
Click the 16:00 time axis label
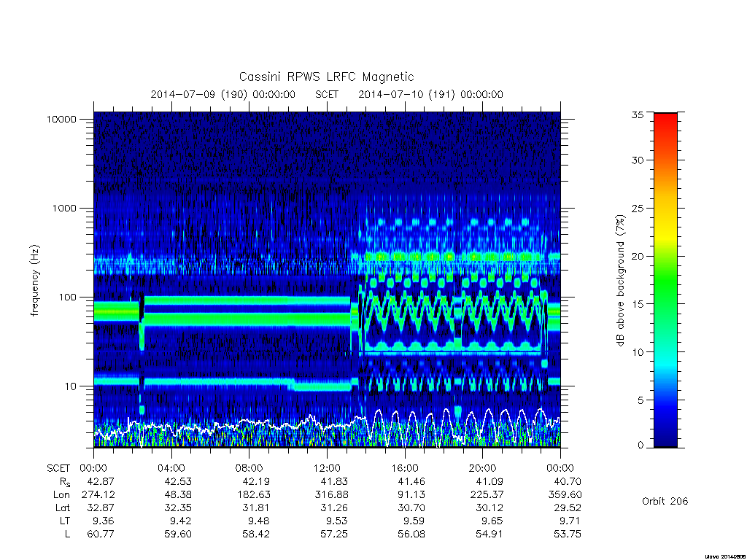[x=405, y=468]
